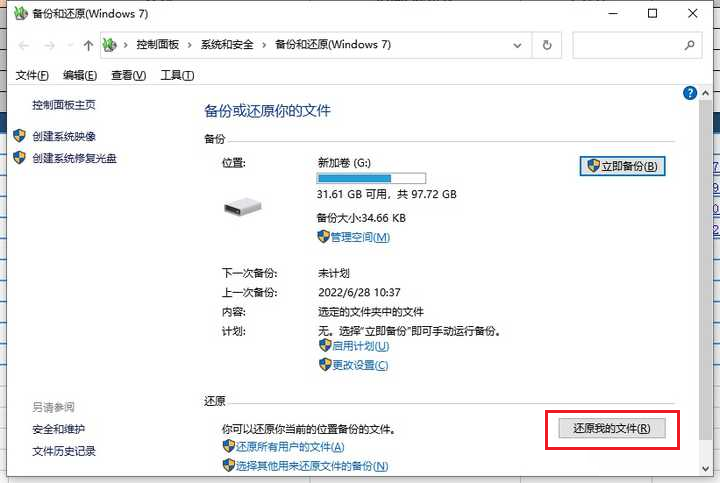Go up one folder level arrow
The image size is (720, 483).
(x=88, y=45)
